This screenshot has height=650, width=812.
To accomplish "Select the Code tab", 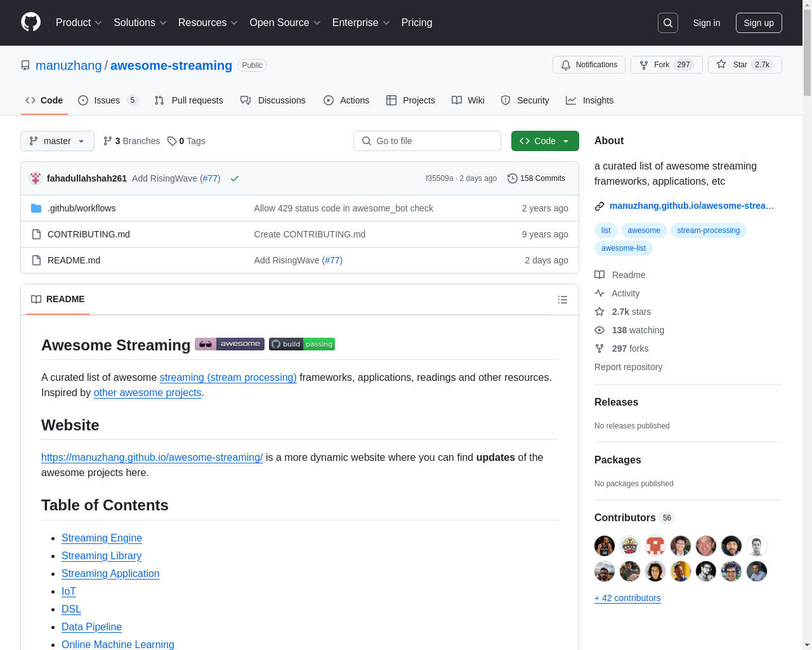I will click(44, 100).
